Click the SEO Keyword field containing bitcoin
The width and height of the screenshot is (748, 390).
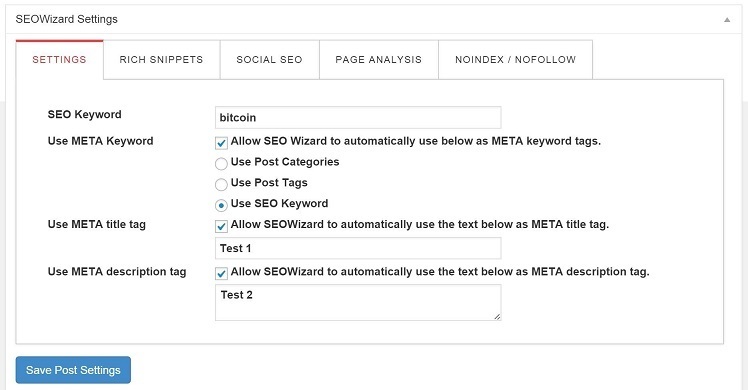(358, 117)
